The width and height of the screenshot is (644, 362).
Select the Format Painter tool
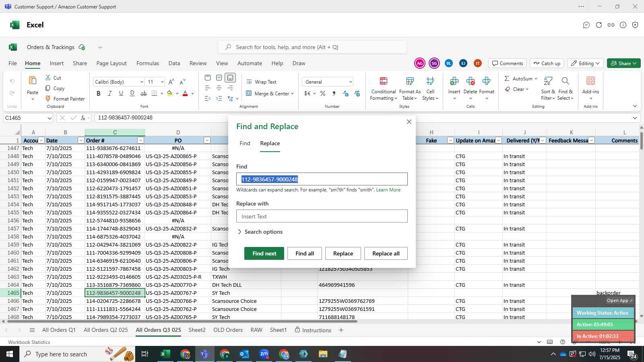[x=65, y=99]
